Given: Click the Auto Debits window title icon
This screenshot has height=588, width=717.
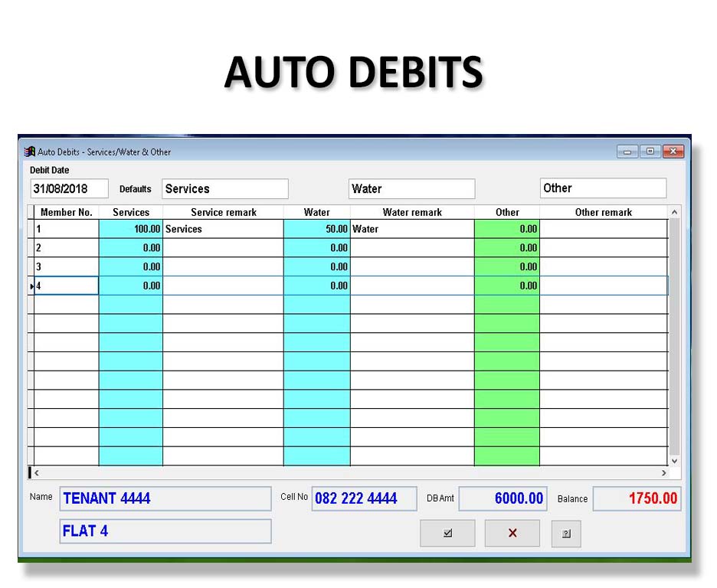Looking at the screenshot, I should coord(30,152).
